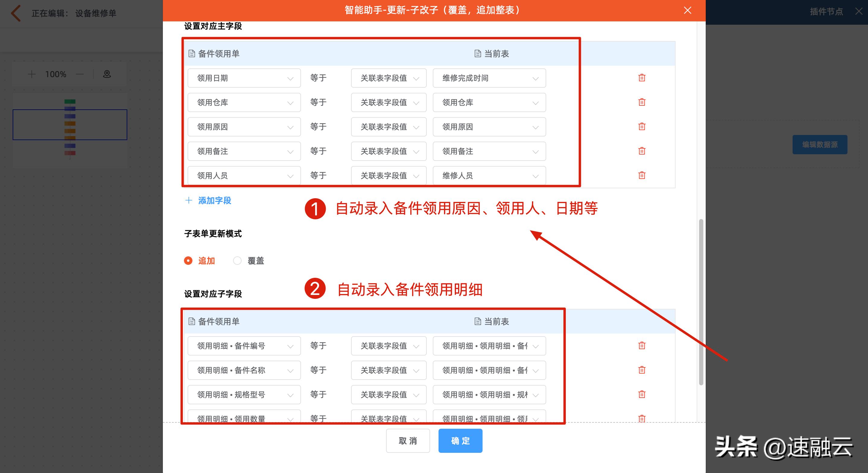This screenshot has height=473, width=868.
Task: Delete the 领用明细·备件编号 mapping row
Action: (x=641, y=345)
